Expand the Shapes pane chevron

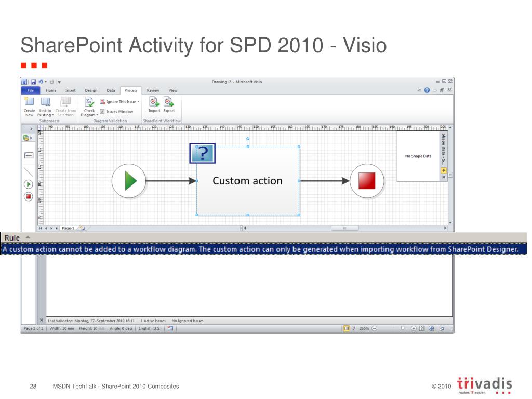click(31, 129)
